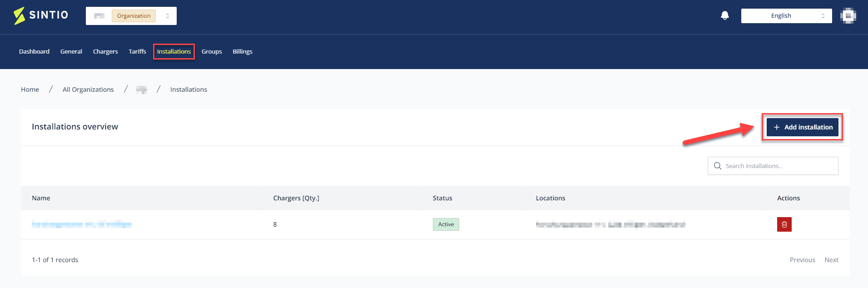Viewport: 868px width, 288px height.
Task: Click the Active status badge
Action: [446, 224]
